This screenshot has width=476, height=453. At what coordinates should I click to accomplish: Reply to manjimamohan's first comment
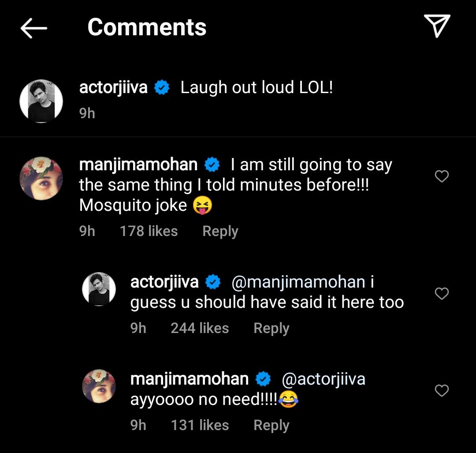(220, 231)
